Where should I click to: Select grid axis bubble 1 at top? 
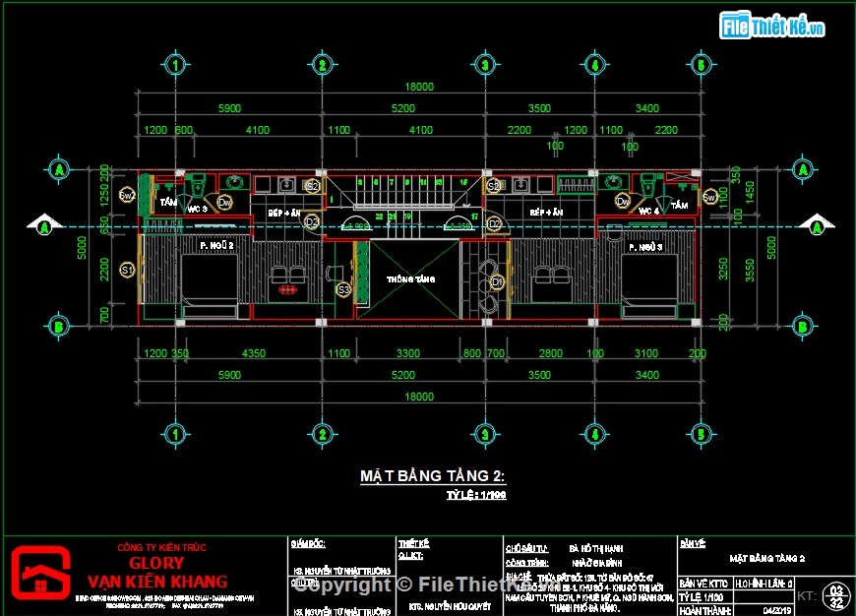coord(176,65)
